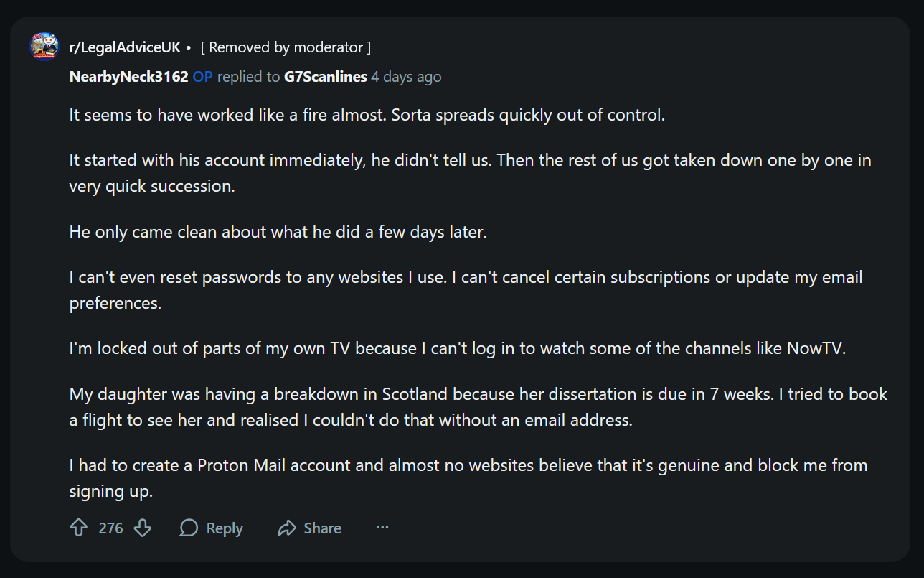Go to the r/LegalAdviceUK subreddit link

(125, 47)
